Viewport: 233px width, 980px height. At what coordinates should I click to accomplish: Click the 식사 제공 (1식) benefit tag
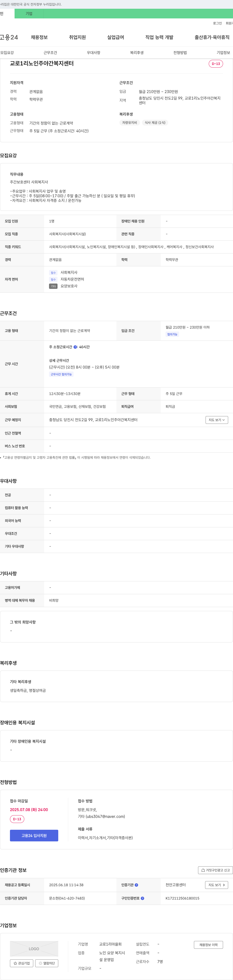click(155, 123)
